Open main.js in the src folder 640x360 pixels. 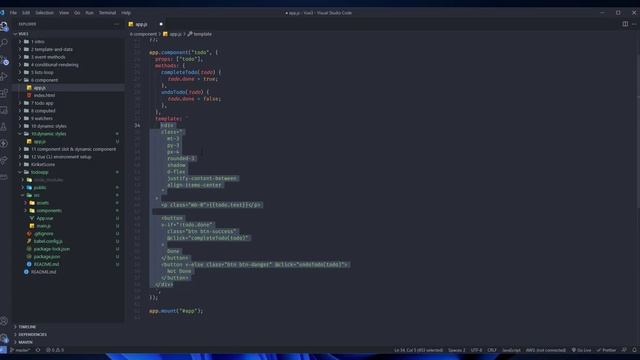tap(68, 226)
